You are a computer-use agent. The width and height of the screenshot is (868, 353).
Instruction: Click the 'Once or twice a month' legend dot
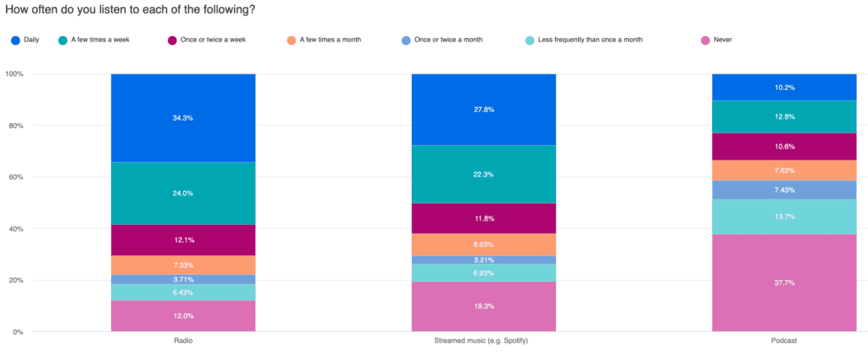pyautogui.click(x=408, y=40)
